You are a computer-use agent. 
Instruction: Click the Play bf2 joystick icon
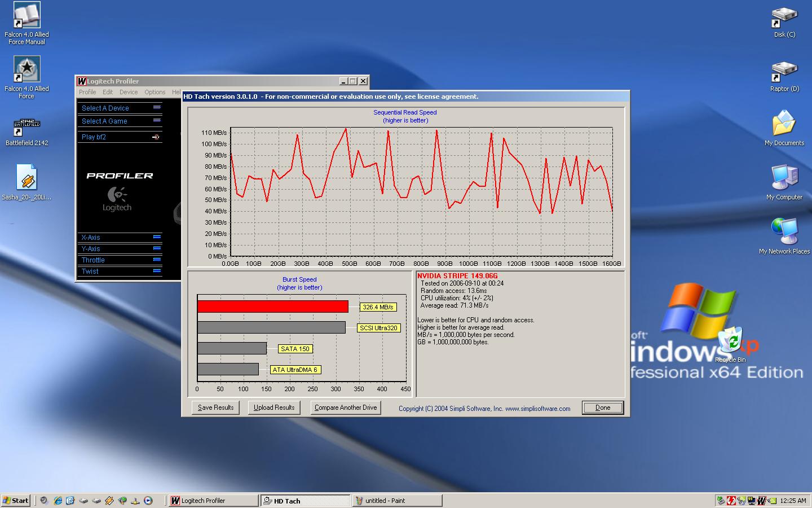click(156, 137)
